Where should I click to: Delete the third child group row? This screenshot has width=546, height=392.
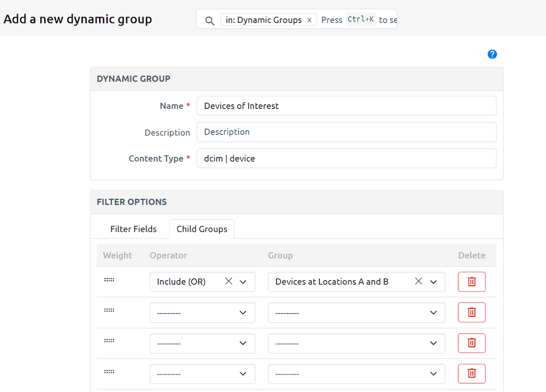471,343
